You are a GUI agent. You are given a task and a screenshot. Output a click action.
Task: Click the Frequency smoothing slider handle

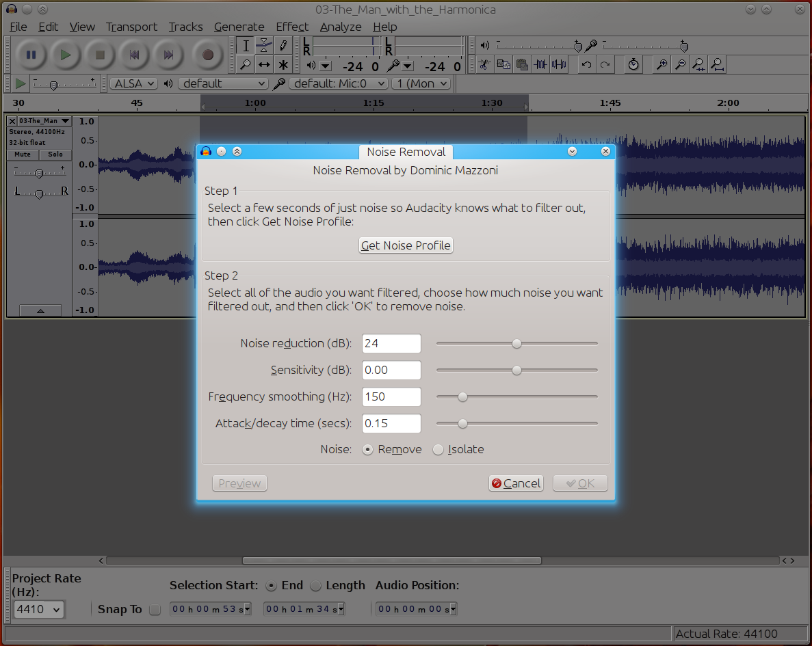coord(462,397)
